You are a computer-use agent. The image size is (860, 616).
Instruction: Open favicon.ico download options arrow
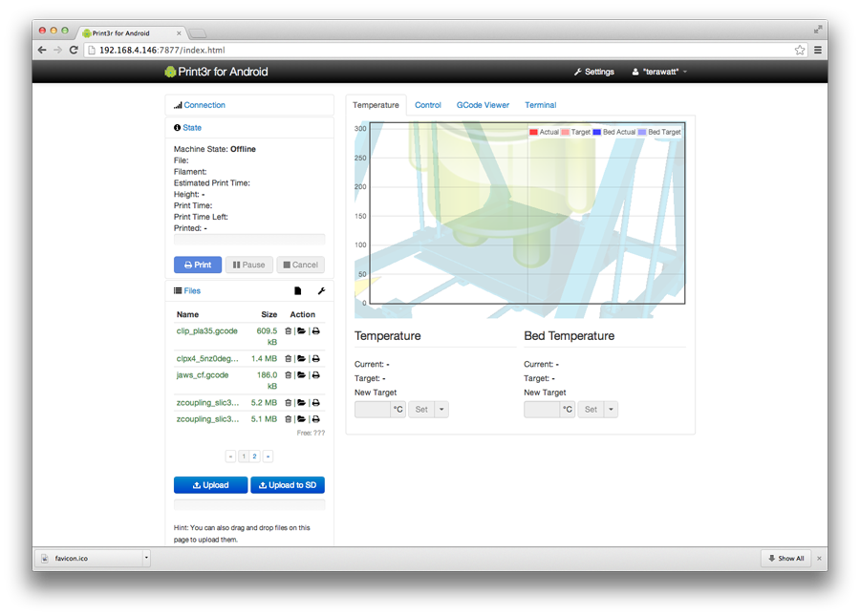pyautogui.click(x=146, y=558)
